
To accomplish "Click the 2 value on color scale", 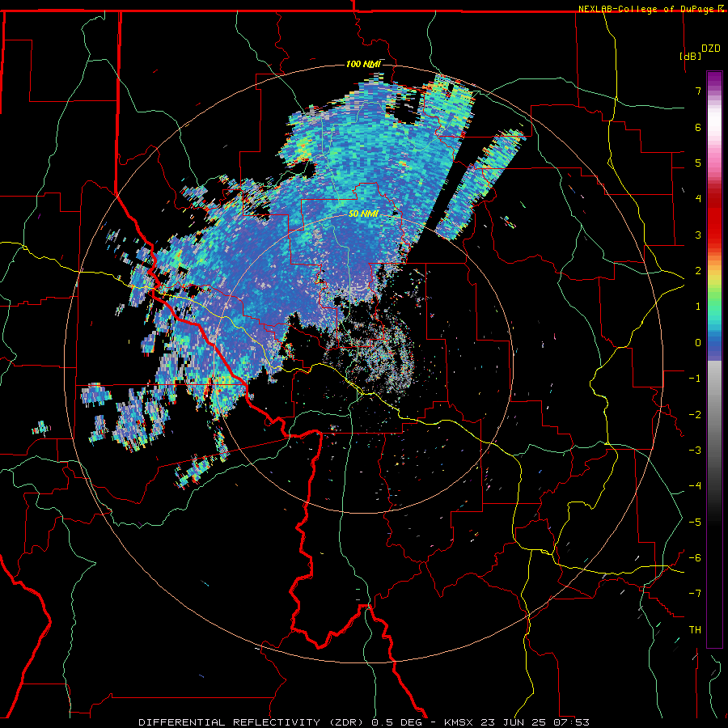I will click(698, 271).
